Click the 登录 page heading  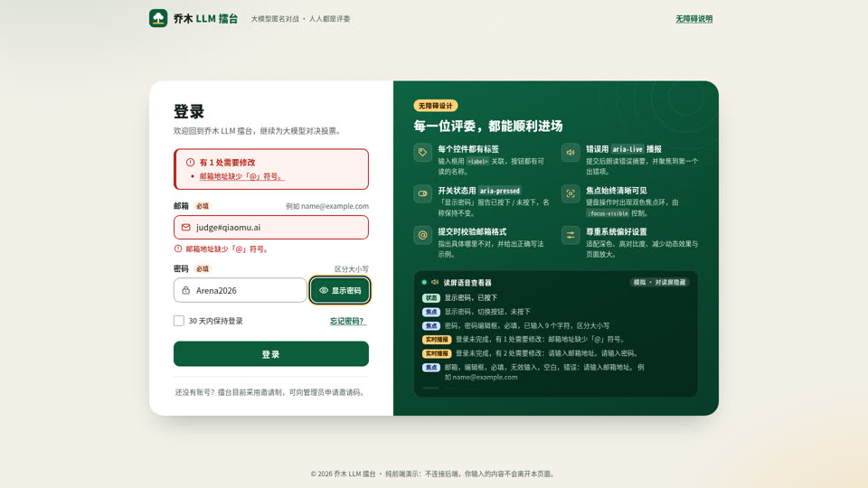(189, 111)
